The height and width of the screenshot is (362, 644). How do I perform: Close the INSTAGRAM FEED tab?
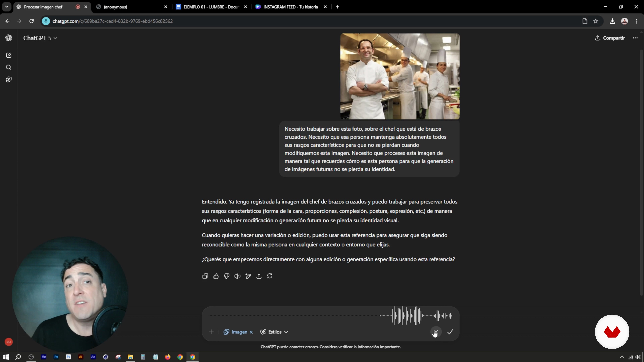(x=325, y=7)
